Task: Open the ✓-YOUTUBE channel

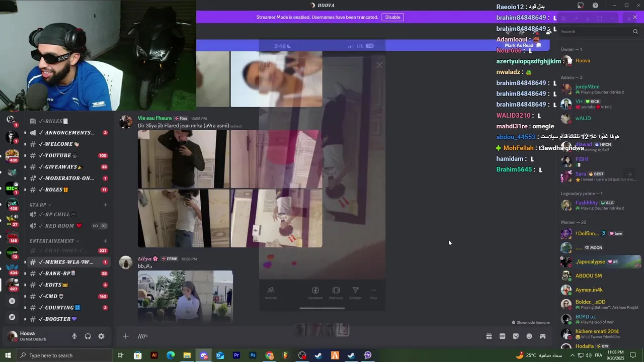Action: point(69,155)
